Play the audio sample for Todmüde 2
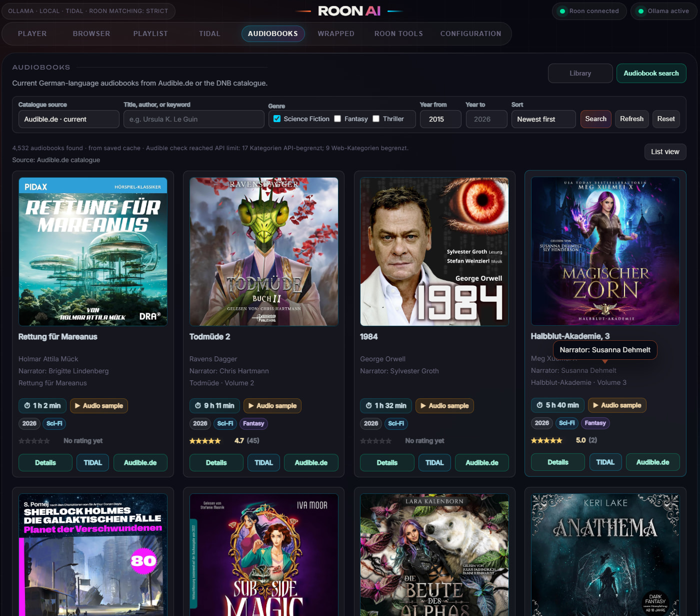This screenshot has width=700, height=616. pos(272,406)
